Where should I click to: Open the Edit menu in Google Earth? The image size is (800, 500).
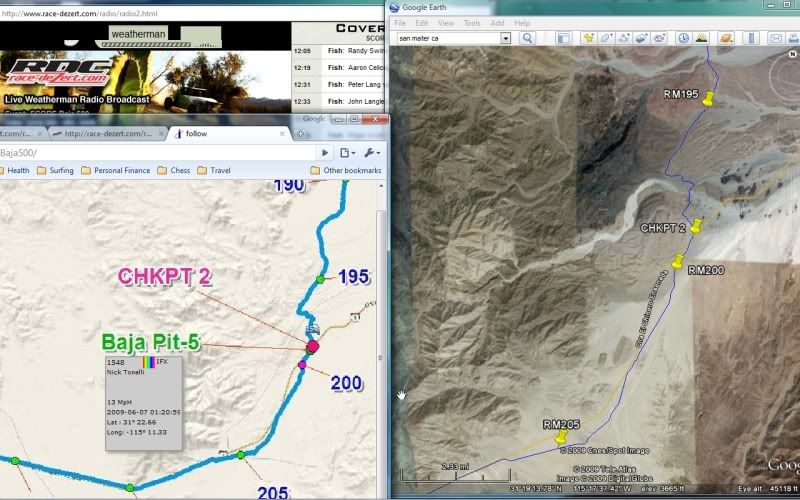tap(421, 23)
